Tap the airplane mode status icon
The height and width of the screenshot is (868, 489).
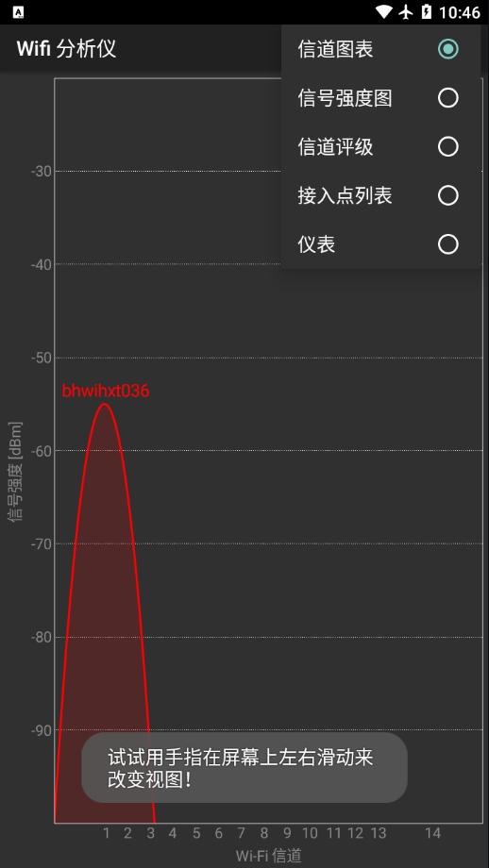point(407,11)
